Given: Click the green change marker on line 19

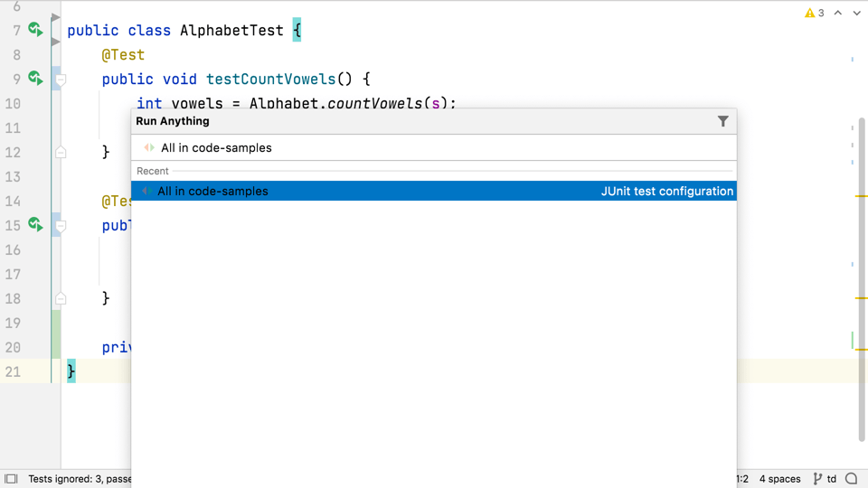Looking at the screenshot, I should 56,323.
